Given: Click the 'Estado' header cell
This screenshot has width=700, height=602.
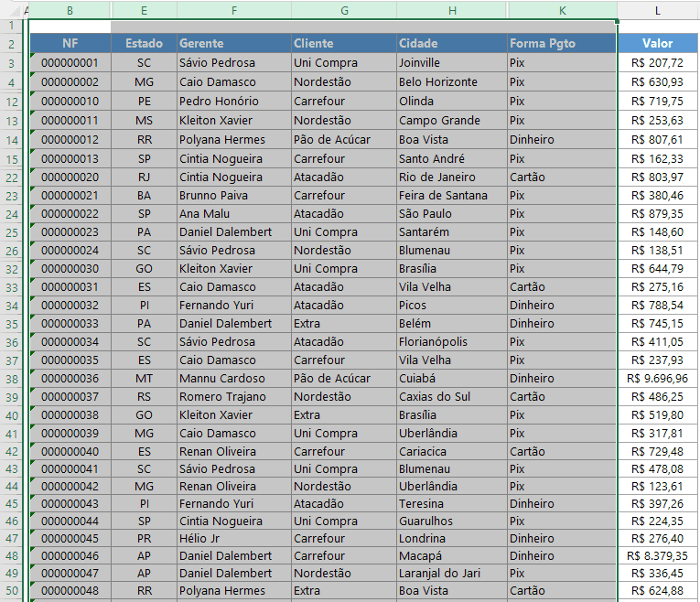Looking at the screenshot, I should point(144,44).
